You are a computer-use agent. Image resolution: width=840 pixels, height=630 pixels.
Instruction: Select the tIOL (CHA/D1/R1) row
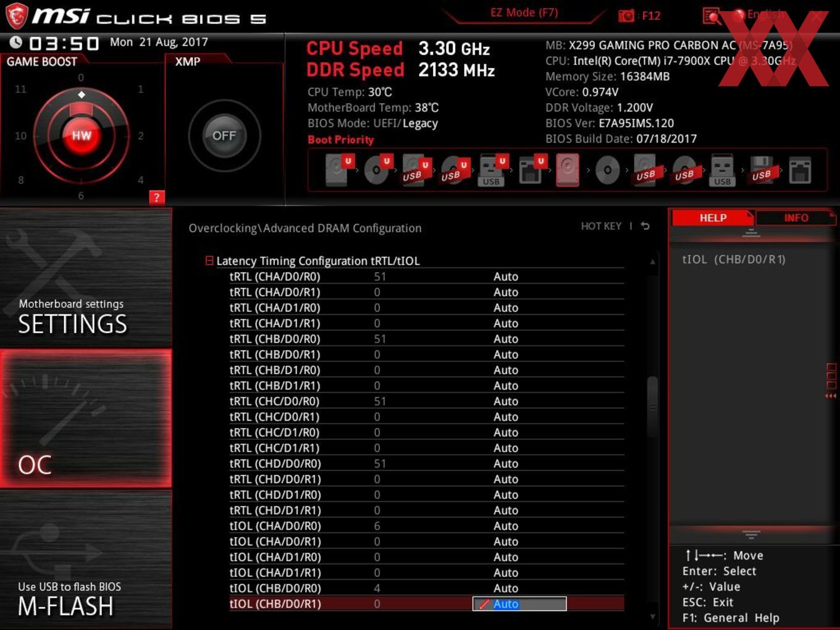click(x=426, y=573)
